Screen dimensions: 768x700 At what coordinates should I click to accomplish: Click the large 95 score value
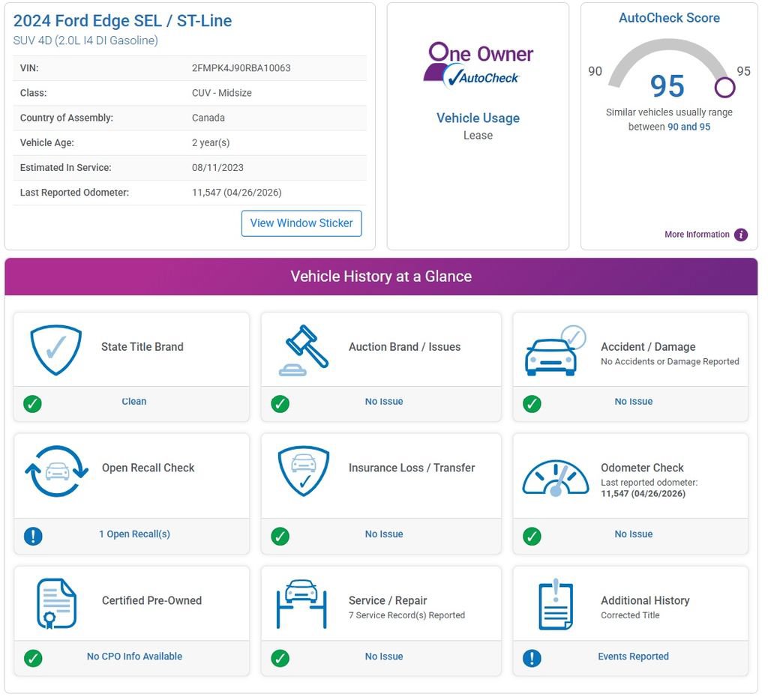[x=667, y=86]
